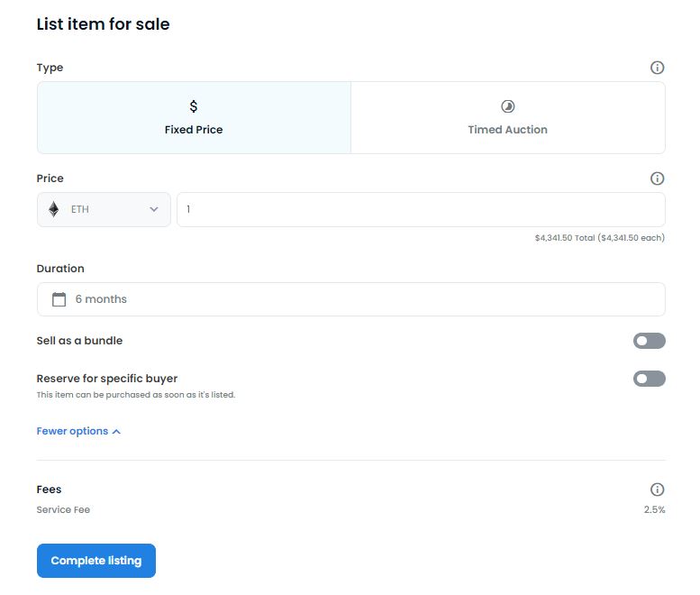The width and height of the screenshot is (700, 595).
Task: Open the ETH currency dropdown arrow
Action: click(154, 209)
